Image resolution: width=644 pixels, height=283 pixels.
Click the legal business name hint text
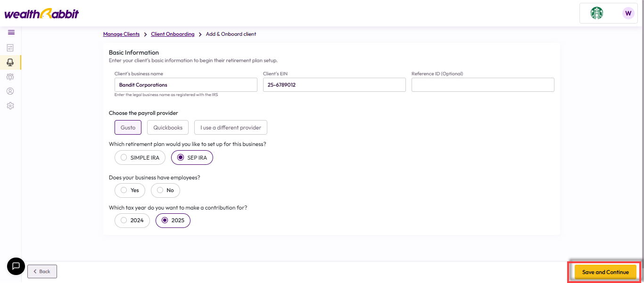tap(166, 95)
